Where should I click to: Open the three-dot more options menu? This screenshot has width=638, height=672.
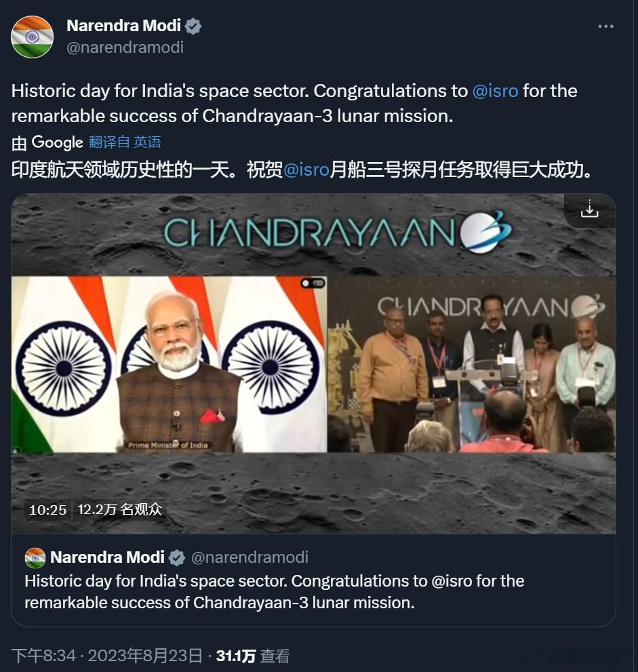(x=605, y=26)
